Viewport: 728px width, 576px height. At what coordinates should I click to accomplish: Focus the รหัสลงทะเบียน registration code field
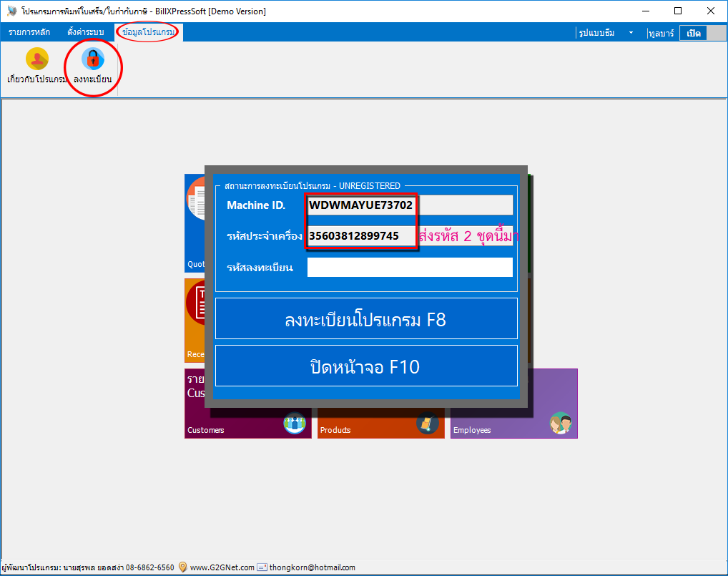coord(410,267)
